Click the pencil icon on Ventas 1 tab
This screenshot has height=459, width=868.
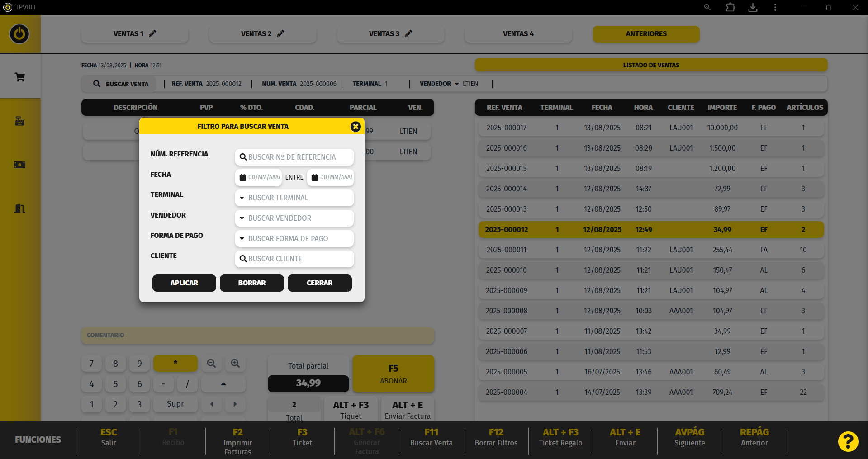click(152, 33)
